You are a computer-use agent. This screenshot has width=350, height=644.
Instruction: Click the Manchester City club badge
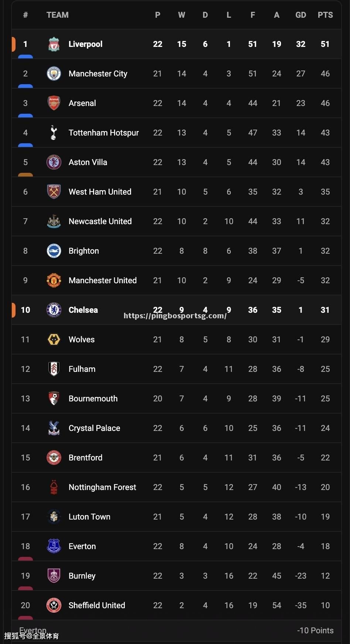point(54,73)
